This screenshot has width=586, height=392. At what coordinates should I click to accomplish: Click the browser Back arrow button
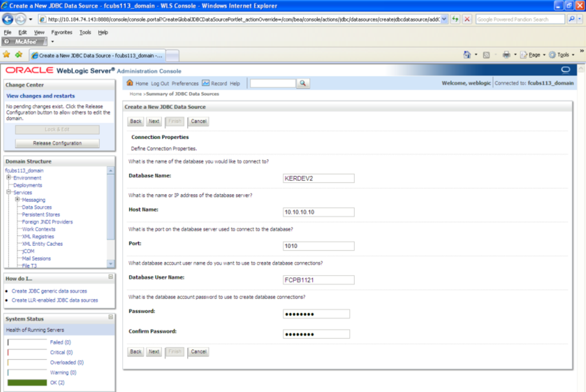(7, 19)
